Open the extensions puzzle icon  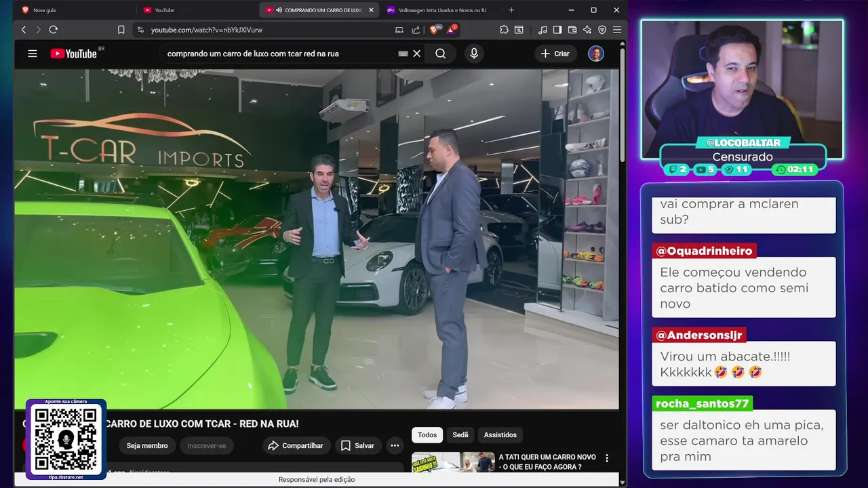click(x=504, y=30)
